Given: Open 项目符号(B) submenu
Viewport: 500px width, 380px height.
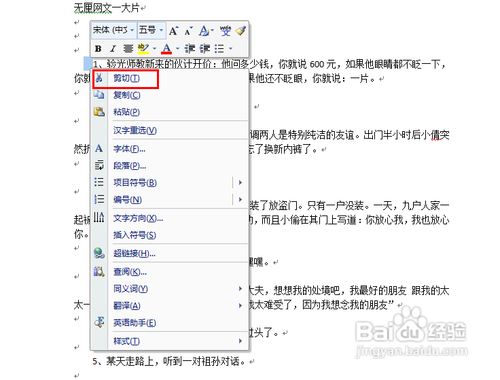Looking at the screenshot, I should (170, 183).
